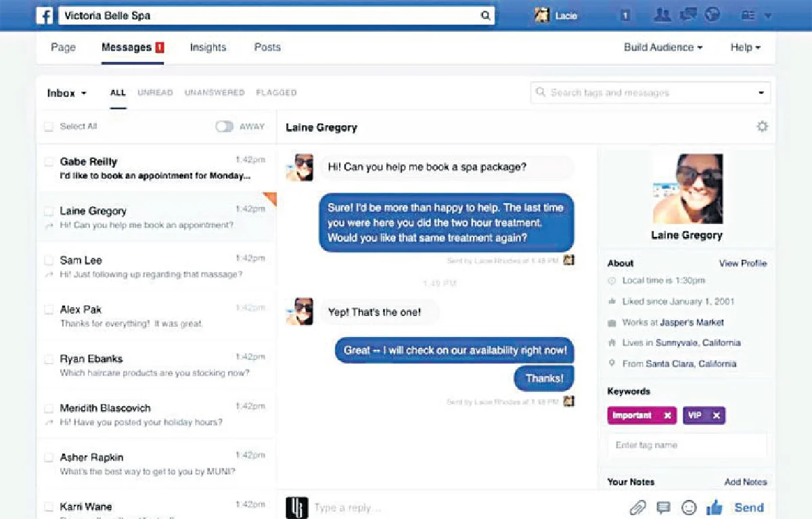Click the Send button
This screenshot has width=812, height=519.
pos(749,507)
